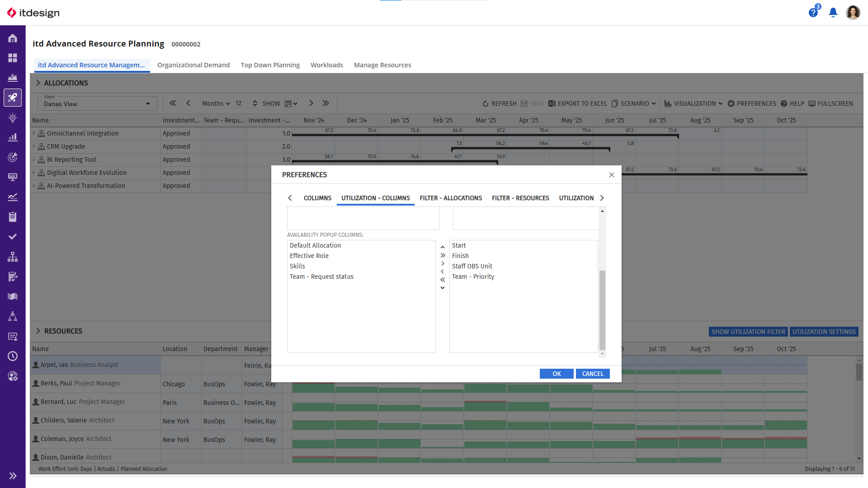The height and width of the screenshot is (488, 868).
Task: Select Default Allocation in available columns
Action: pyautogui.click(x=361, y=245)
